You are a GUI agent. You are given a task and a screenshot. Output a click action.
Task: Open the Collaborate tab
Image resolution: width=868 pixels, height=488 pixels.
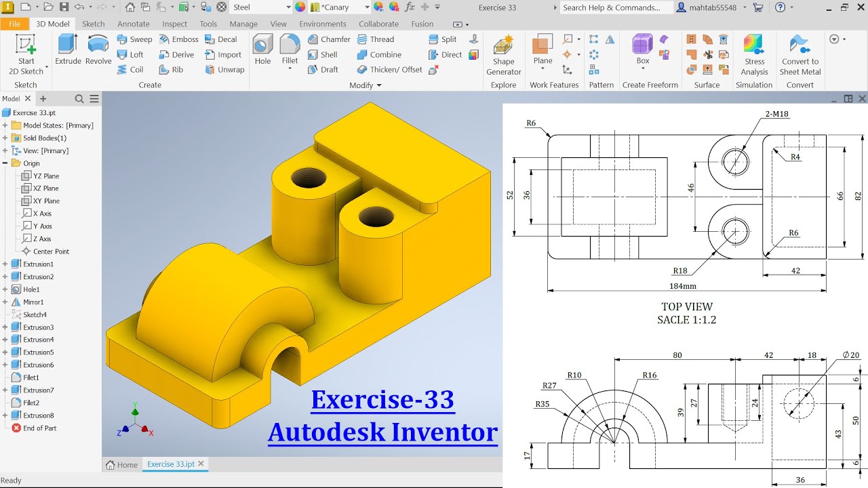(x=379, y=24)
